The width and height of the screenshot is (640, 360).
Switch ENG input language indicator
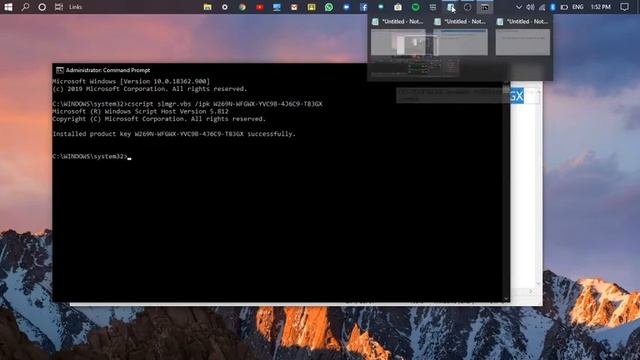click(578, 7)
